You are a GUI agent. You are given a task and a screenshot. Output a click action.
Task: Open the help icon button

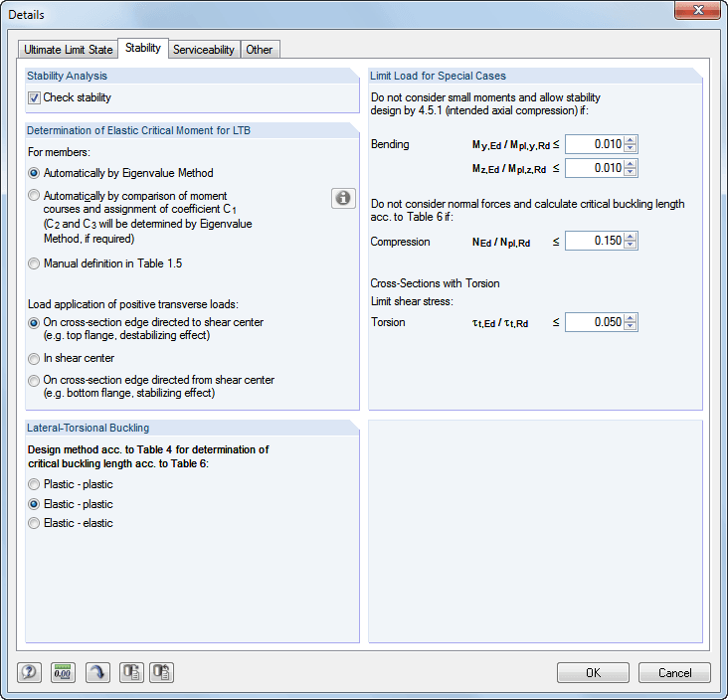(29, 672)
